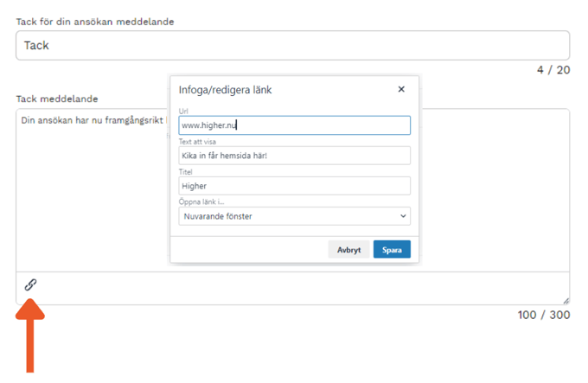The height and width of the screenshot is (383, 588).
Task: Save the link with Spara
Action: pyautogui.click(x=392, y=250)
